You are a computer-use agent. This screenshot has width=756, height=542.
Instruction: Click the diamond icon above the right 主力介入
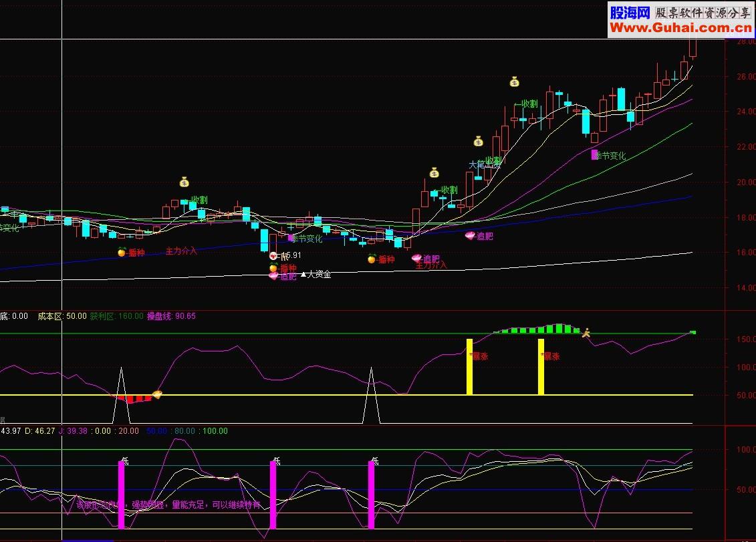[416, 258]
